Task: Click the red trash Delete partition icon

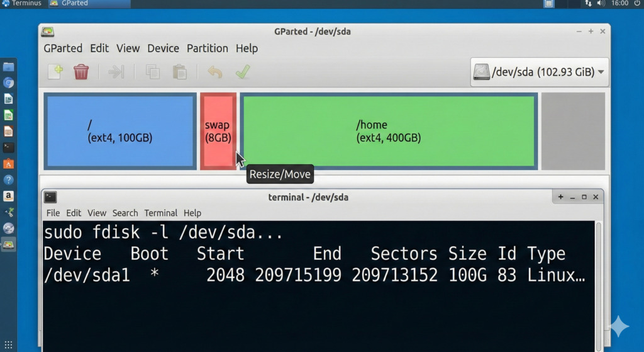Action: (81, 72)
